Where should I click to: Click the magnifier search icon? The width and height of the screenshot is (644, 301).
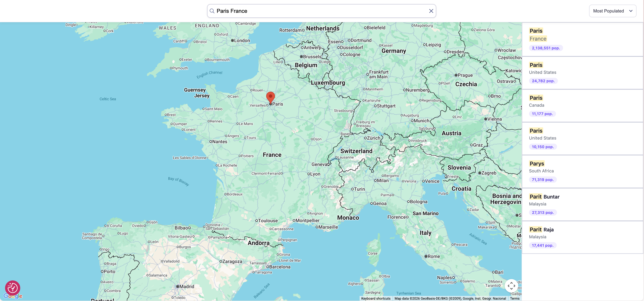(x=212, y=11)
